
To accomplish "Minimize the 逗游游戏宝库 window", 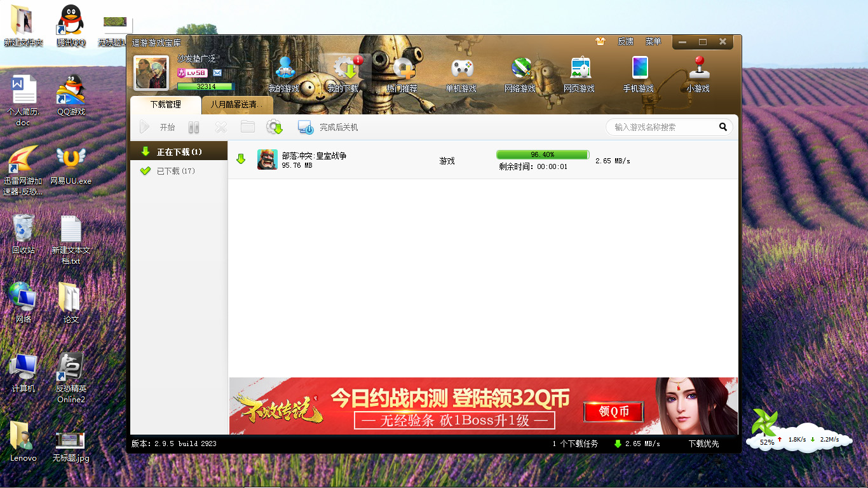I will pyautogui.click(x=682, y=42).
